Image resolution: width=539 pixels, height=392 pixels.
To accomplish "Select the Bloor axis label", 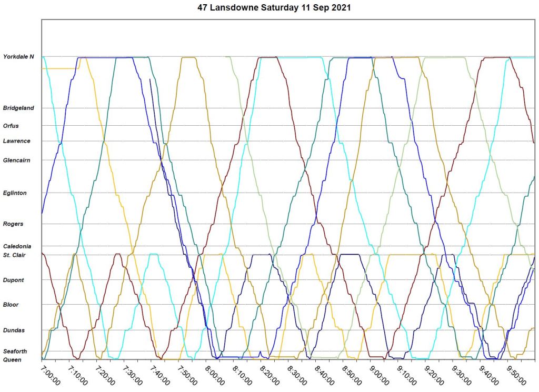I will 11,305.
